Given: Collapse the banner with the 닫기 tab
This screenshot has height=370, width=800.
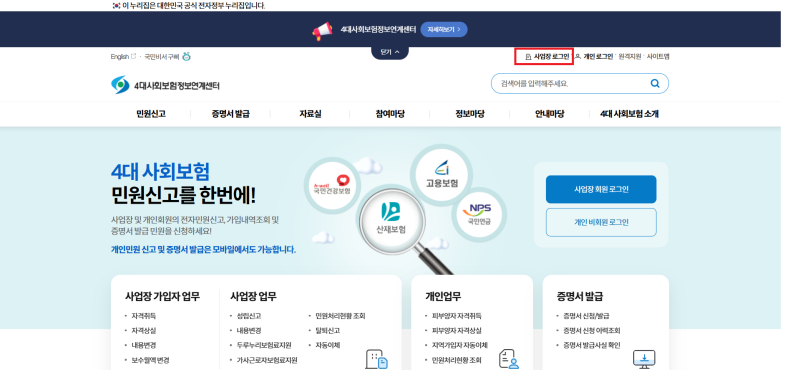Looking at the screenshot, I should click(390, 52).
